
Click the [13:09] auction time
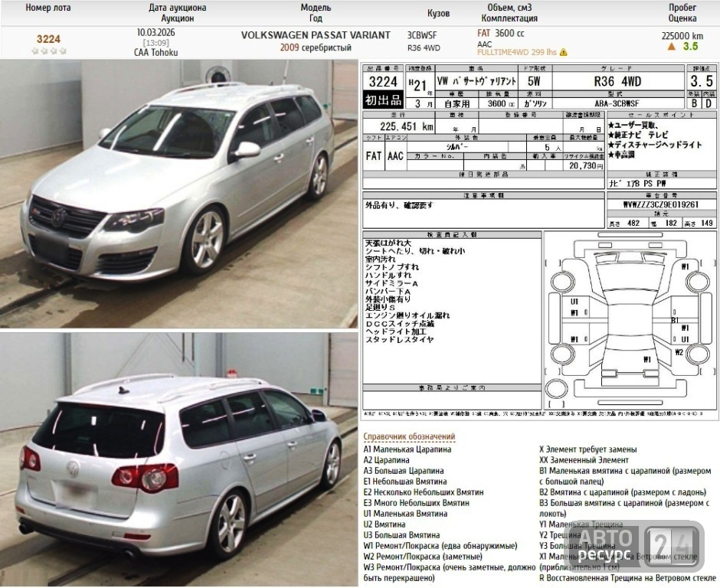pos(155,43)
